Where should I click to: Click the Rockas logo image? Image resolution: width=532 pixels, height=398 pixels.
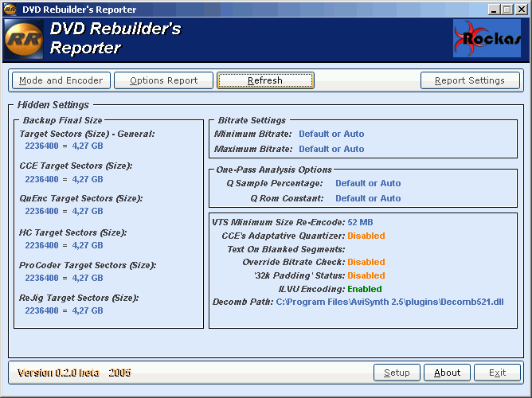(487, 38)
